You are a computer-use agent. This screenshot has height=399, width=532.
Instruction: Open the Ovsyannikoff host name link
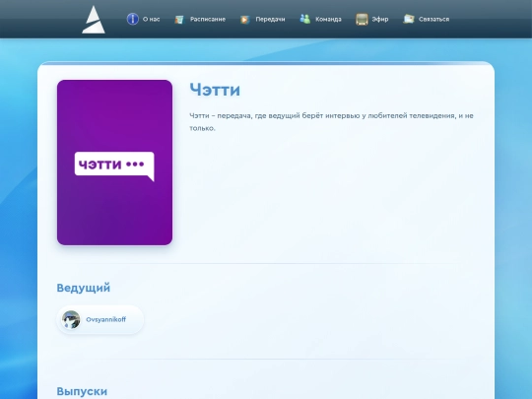coord(105,319)
